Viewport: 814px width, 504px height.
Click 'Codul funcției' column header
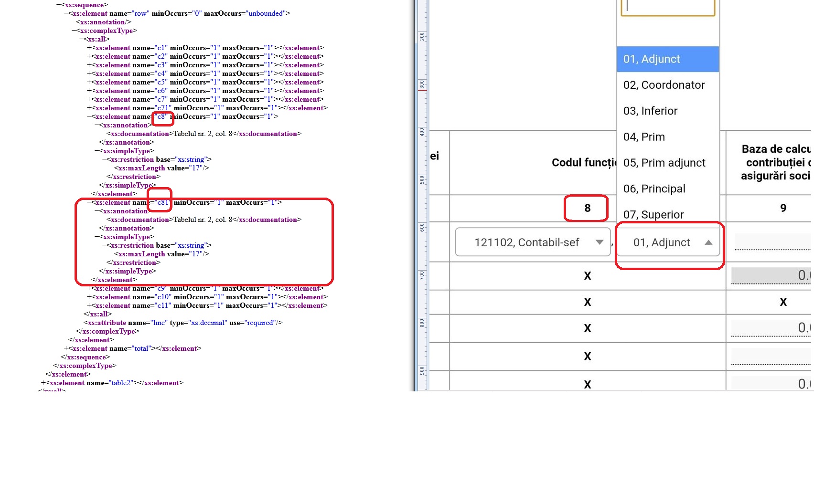tap(584, 163)
